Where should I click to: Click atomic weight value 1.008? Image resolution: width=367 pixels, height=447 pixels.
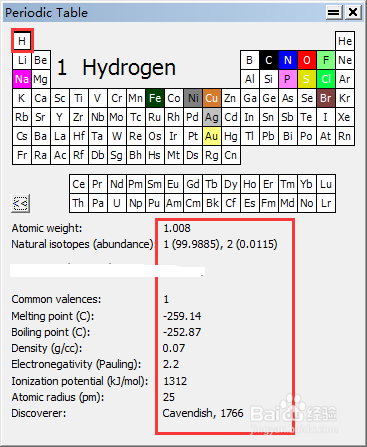[177, 228]
